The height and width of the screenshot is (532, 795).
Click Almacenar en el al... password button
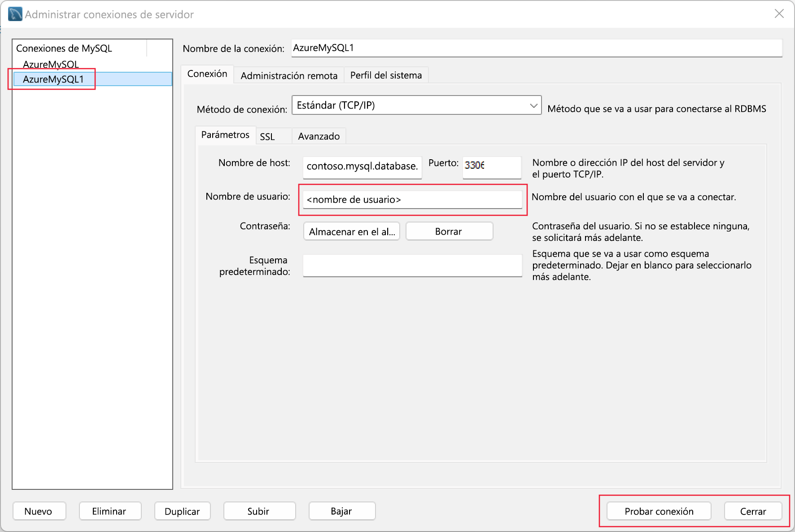pos(352,231)
